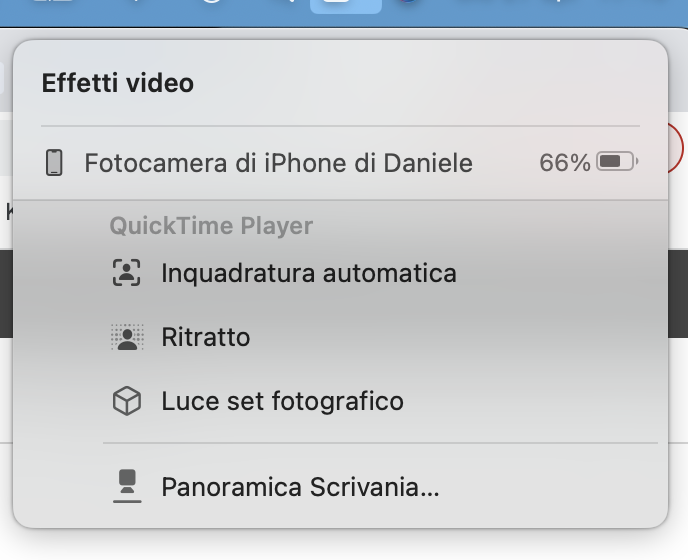
Task: Click the white window area right of the popup
Action: click(x=678, y=400)
